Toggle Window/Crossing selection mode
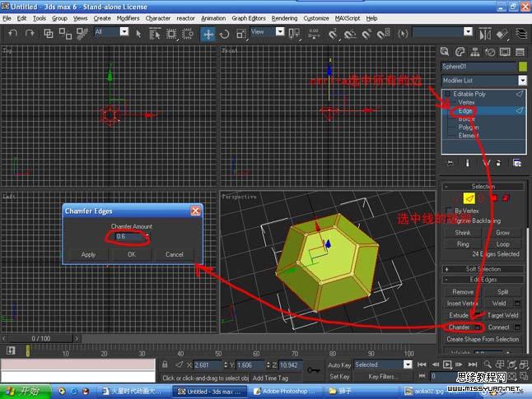The image size is (532, 399). (x=188, y=34)
